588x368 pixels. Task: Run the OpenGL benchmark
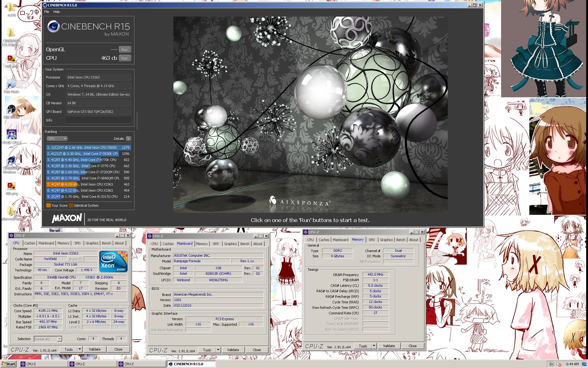[x=124, y=50]
